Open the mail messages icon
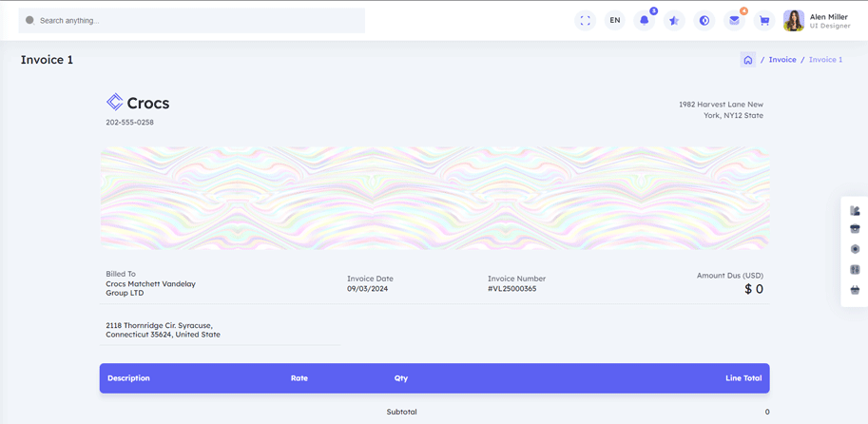 click(x=734, y=20)
